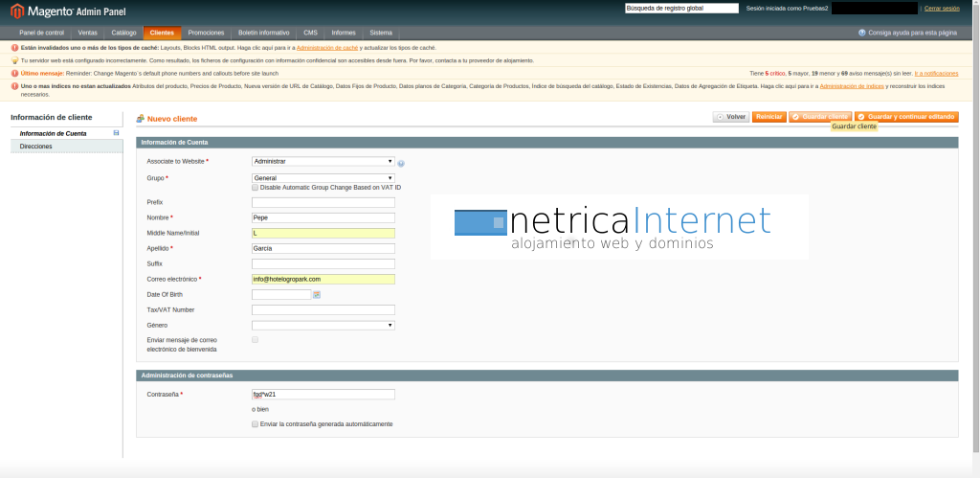The image size is (980, 478).
Task: Open the Género dropdown
Action: 323,326
